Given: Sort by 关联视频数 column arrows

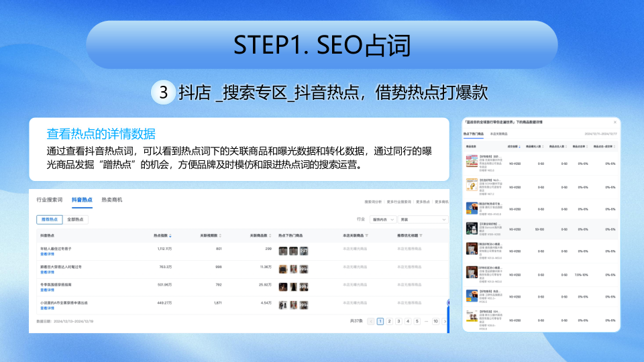Looking at the screenshot, I should pos(220,235).
